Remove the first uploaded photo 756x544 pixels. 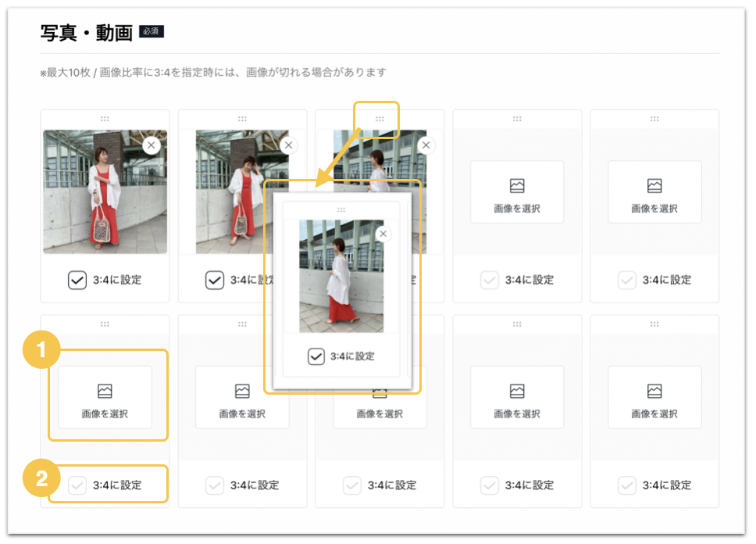[x=152, y=145]
